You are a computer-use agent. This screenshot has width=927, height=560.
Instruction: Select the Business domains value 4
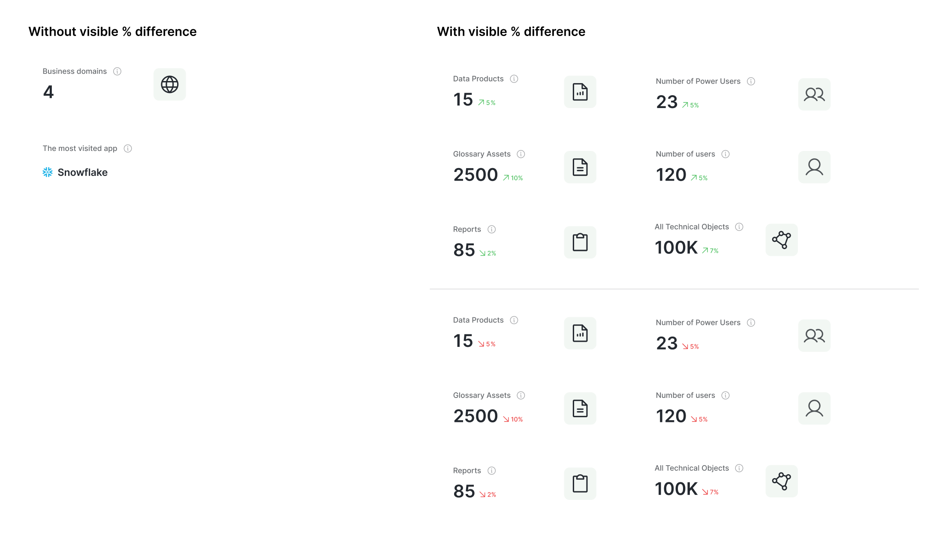(48, 91)
